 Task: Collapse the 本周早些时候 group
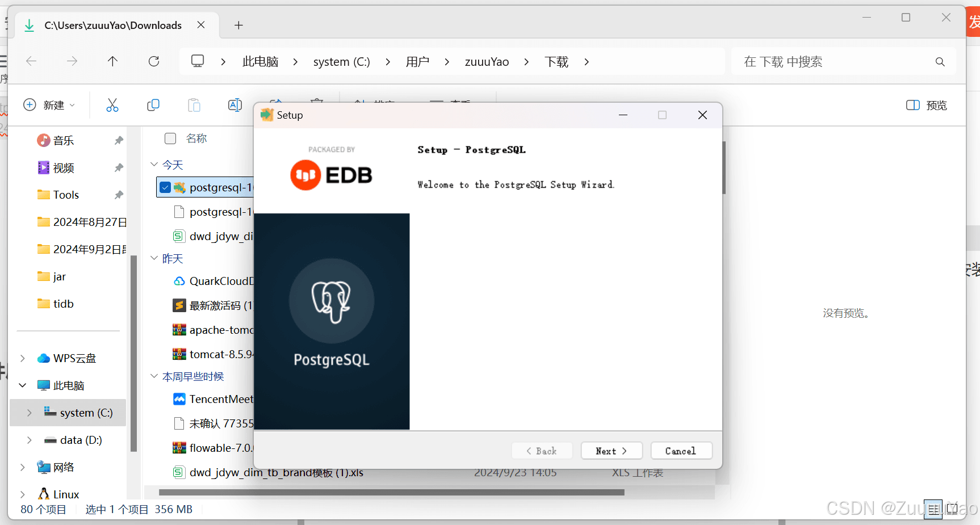coord(154,376)
